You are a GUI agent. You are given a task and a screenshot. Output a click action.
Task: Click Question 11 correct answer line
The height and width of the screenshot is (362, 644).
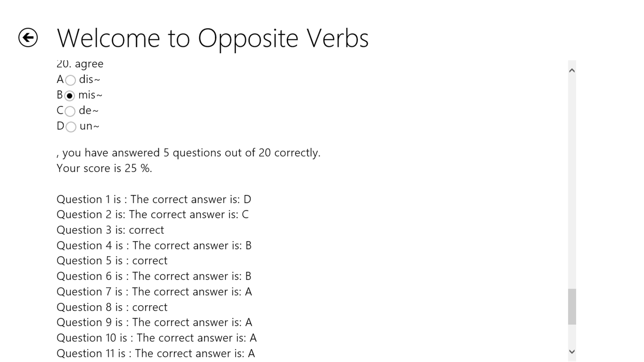(156, 354)
